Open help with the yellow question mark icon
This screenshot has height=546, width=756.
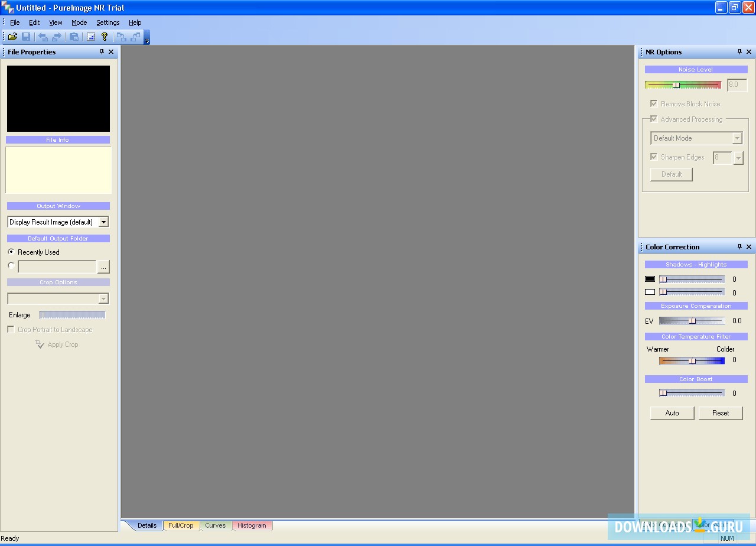(x=105, y=37)
